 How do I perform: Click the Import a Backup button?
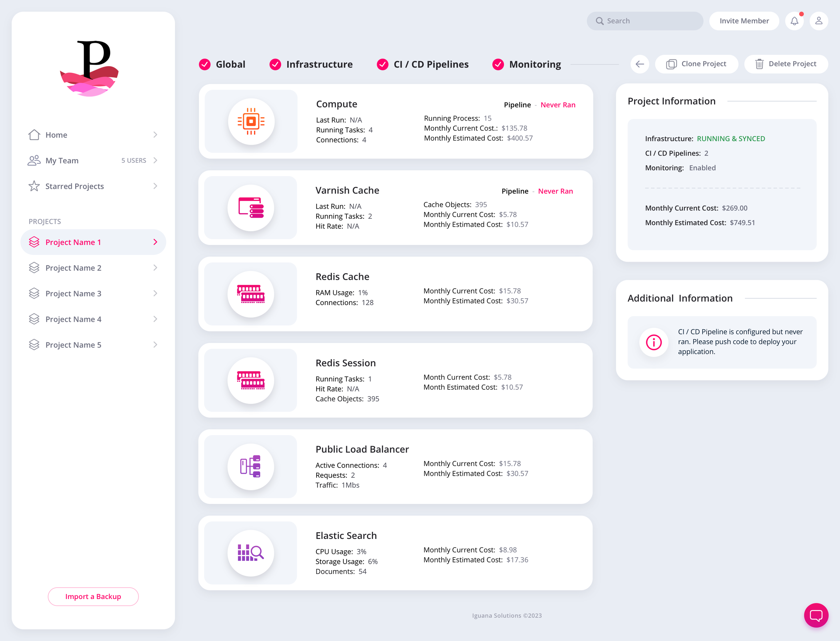(x=93, y=596)
